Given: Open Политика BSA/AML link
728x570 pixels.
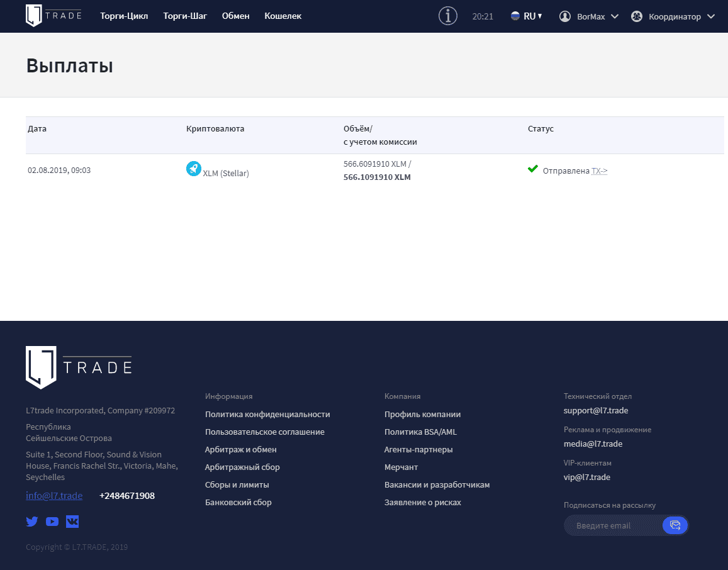Looking at the screenshot, I should click(x=421, y=432).
